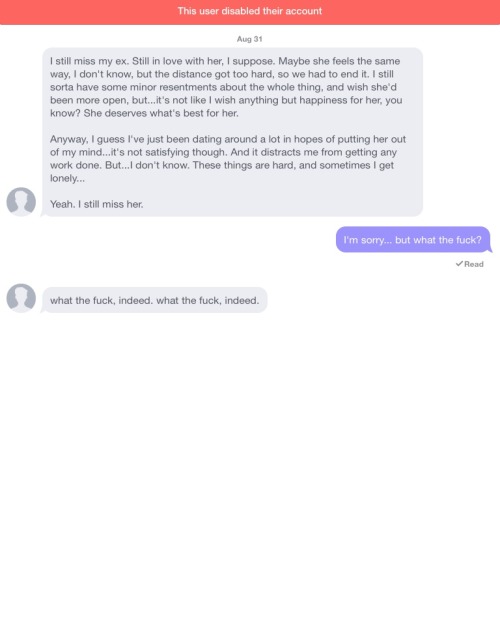Screen dimensions: 500x622
Task: Click the phrase "but what the fuck?"
Action: click(x=438, y=240)
